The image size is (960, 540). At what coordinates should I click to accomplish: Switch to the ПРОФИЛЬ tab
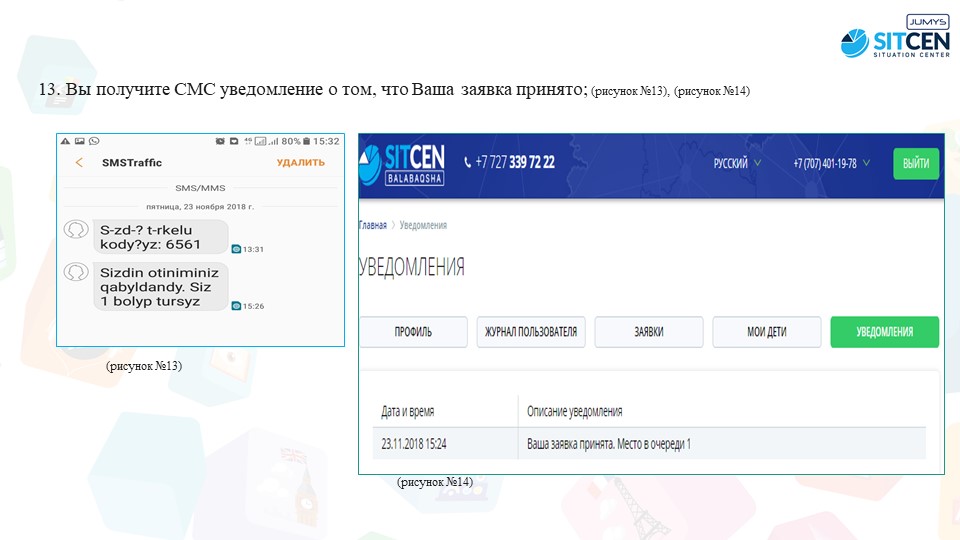pos(413,332)
